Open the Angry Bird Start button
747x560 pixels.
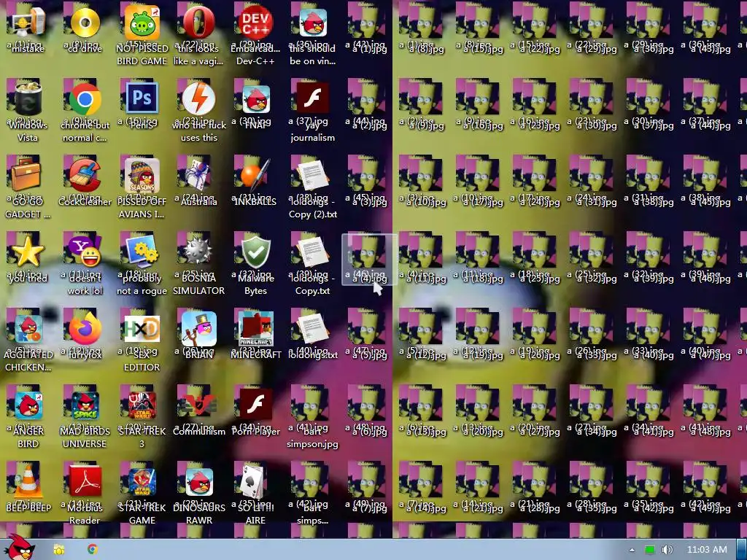point(21,548)
